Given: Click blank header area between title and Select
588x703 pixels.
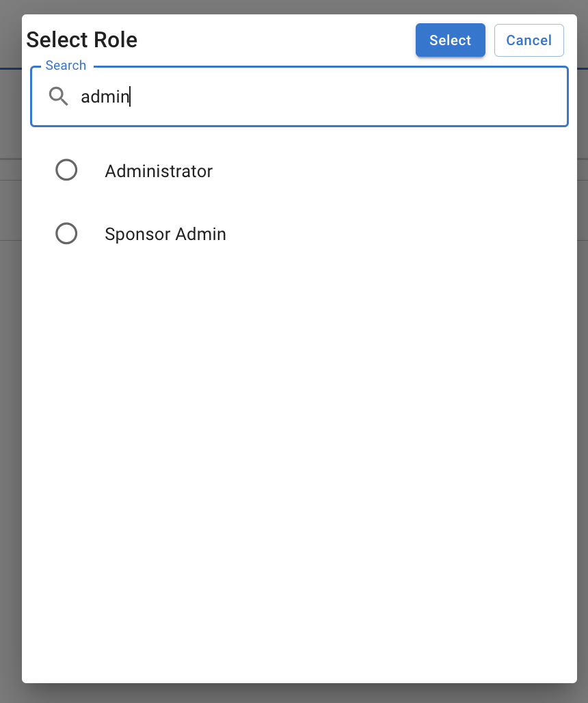Looking at the screenshot, I should (x=273, y=40).
